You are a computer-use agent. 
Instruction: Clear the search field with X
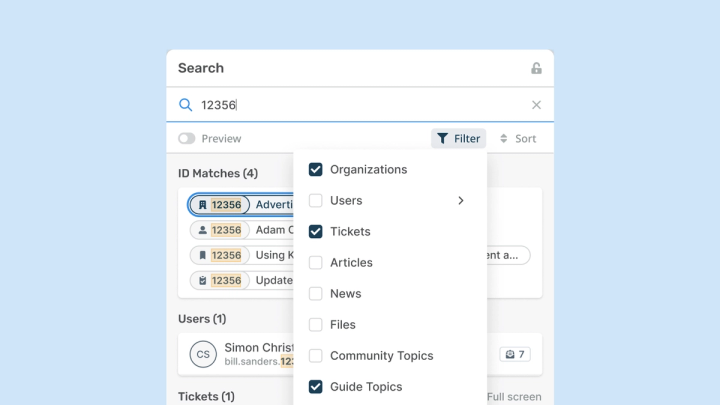[x=536, y=105]
